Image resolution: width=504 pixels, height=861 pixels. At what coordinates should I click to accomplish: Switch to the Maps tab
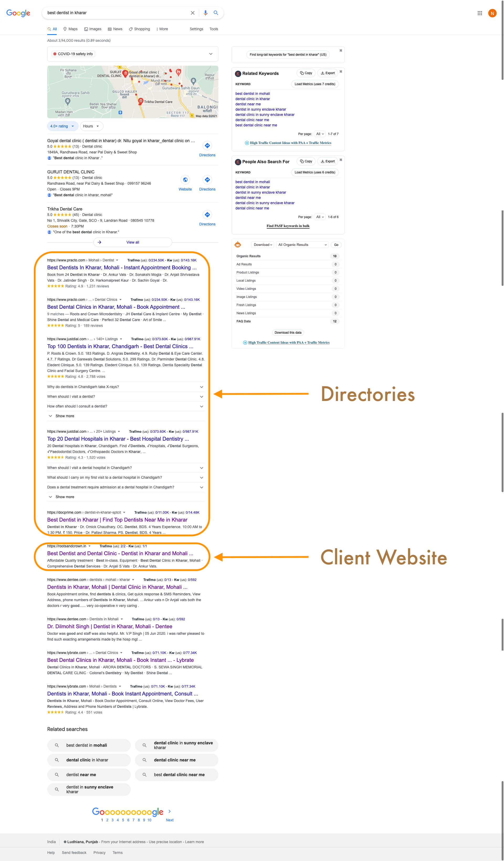click(x=70, y=29)
